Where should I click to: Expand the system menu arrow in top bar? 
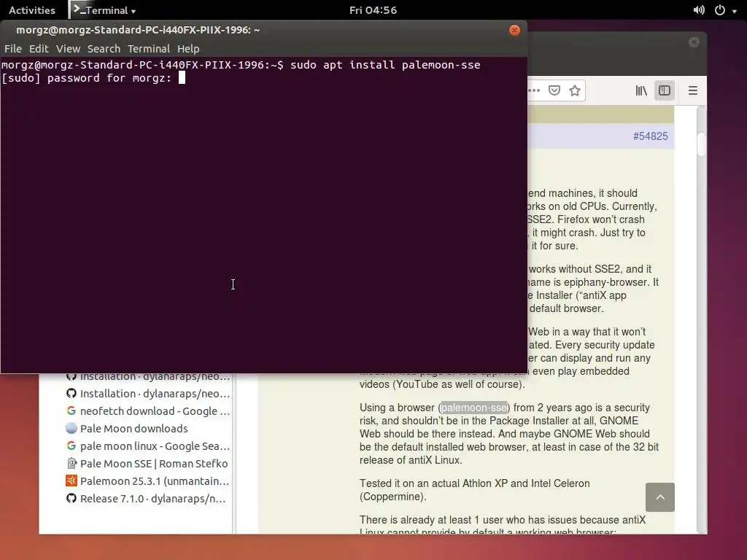tap(735, 11)
